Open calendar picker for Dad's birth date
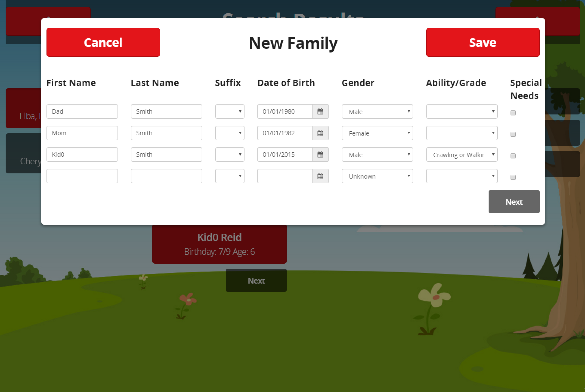Viewport: 585px width, 392px height. [320, 111]
